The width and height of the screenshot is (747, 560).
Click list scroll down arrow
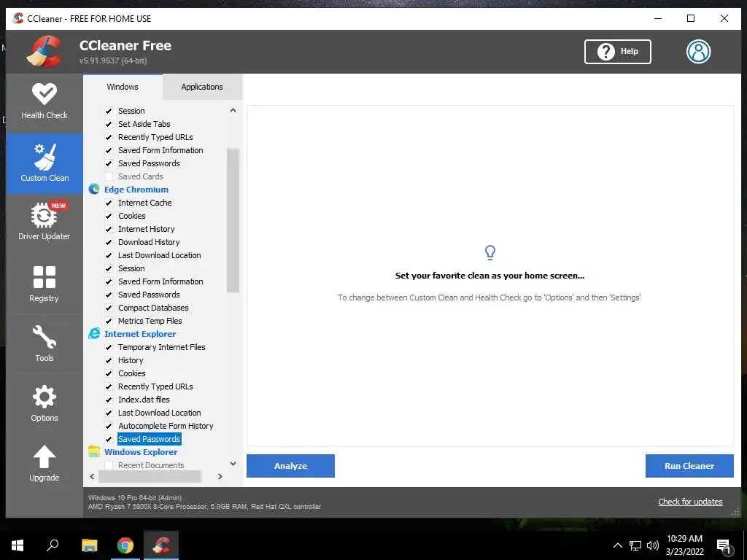(x=233, y=463)
